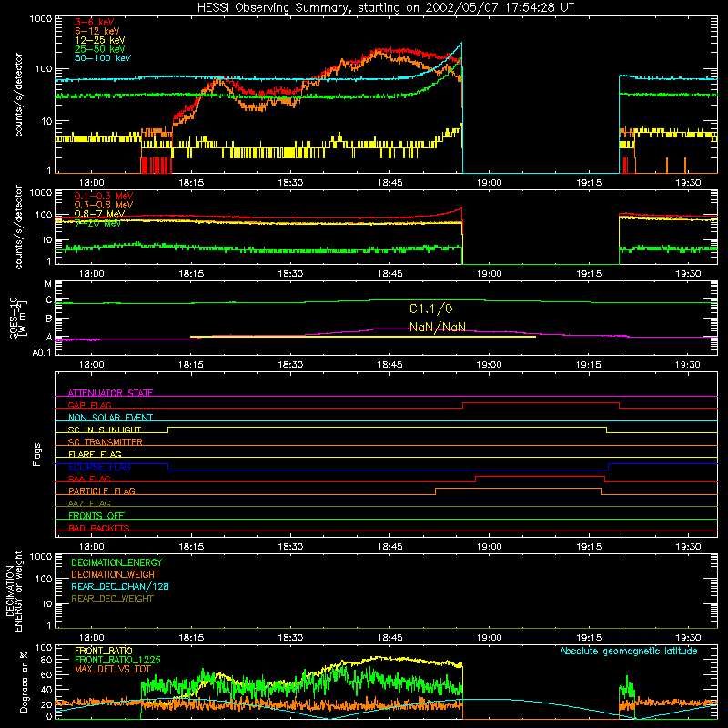Click the 19:00 tick label under the Flags panel
Screen dimensions: 728x728
click(x=490, y=547)
